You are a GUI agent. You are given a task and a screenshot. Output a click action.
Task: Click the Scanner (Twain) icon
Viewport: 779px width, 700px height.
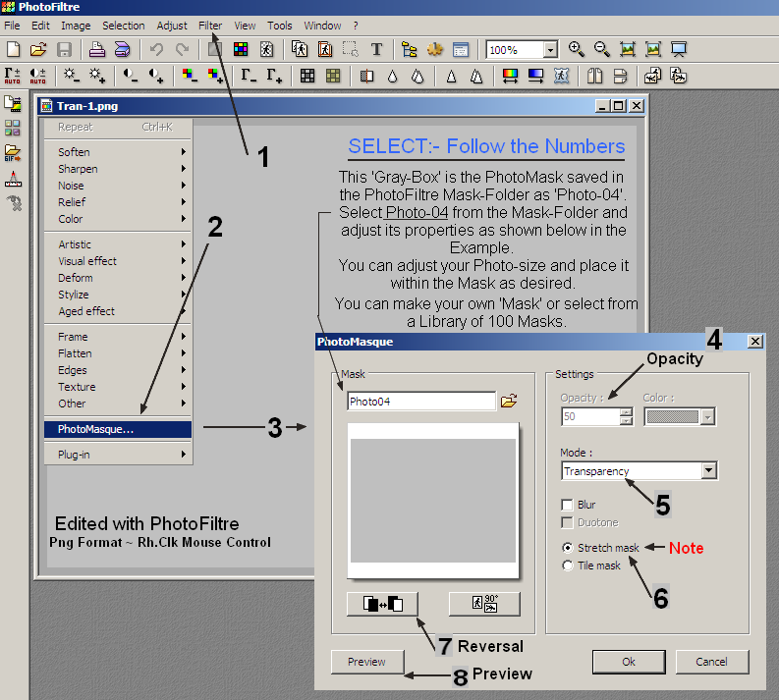122,49
